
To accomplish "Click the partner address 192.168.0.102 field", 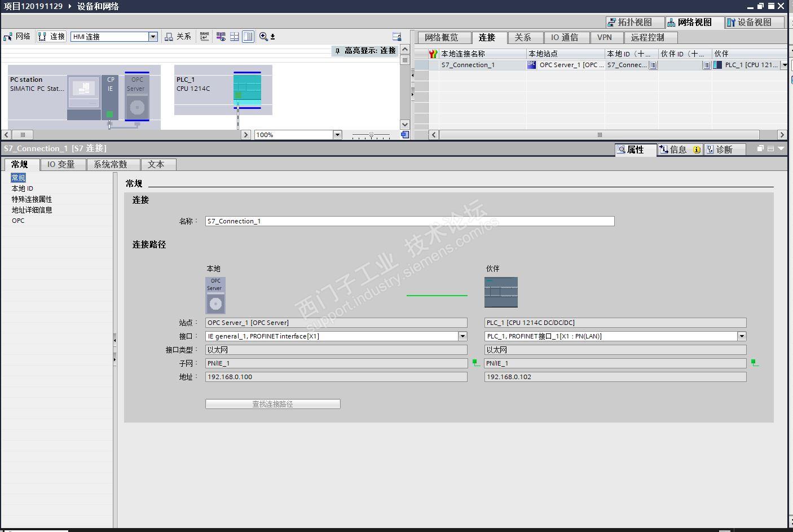I will (x=615, y=377).
